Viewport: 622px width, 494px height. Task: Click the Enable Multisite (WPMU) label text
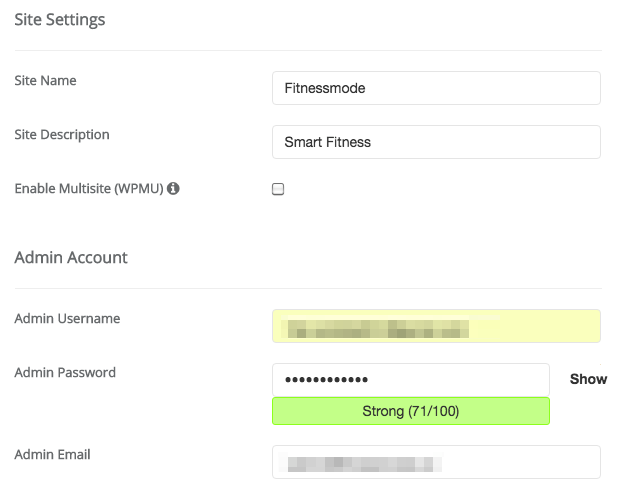click(x=89, y=188)
